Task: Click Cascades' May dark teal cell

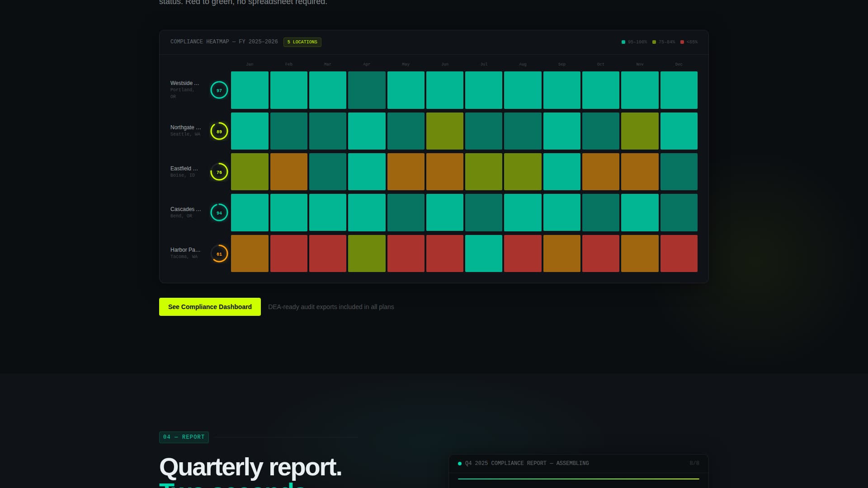Action: [406, 212]
